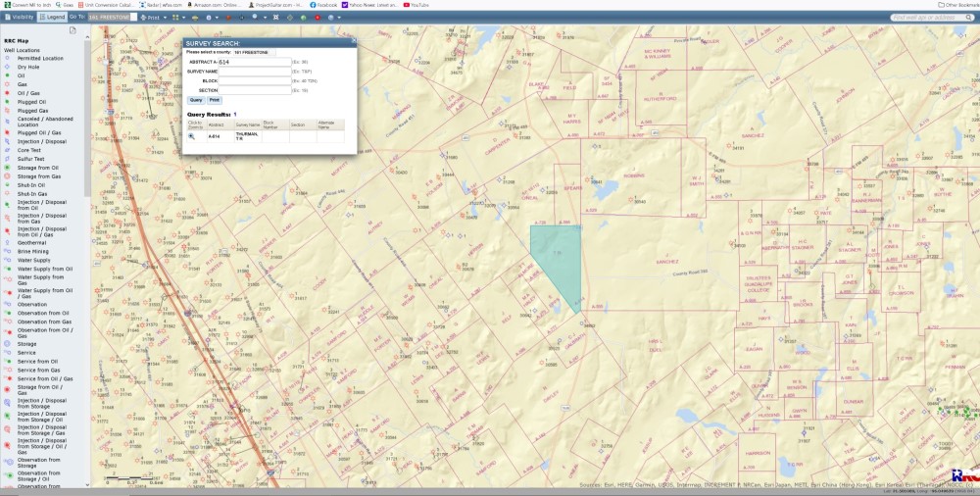Click the red circle toolbar icon
Screen dimensions: 980x496
(318, 17)
